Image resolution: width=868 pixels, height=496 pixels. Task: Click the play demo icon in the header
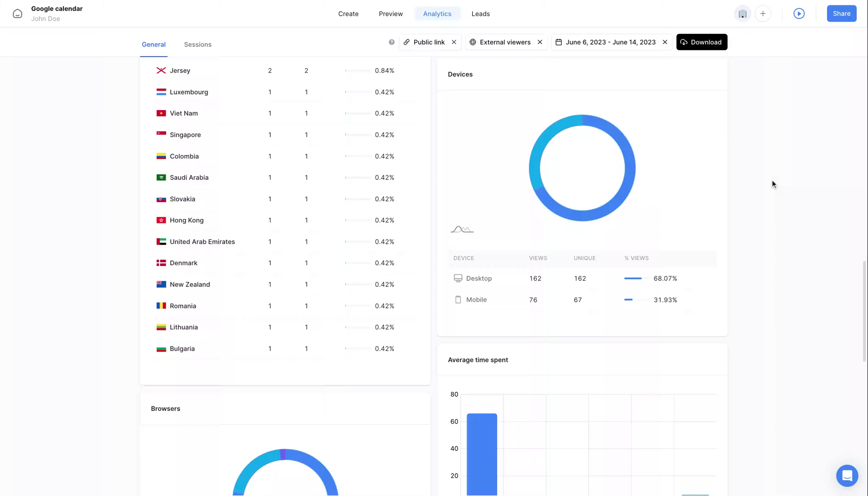[799, 14]
